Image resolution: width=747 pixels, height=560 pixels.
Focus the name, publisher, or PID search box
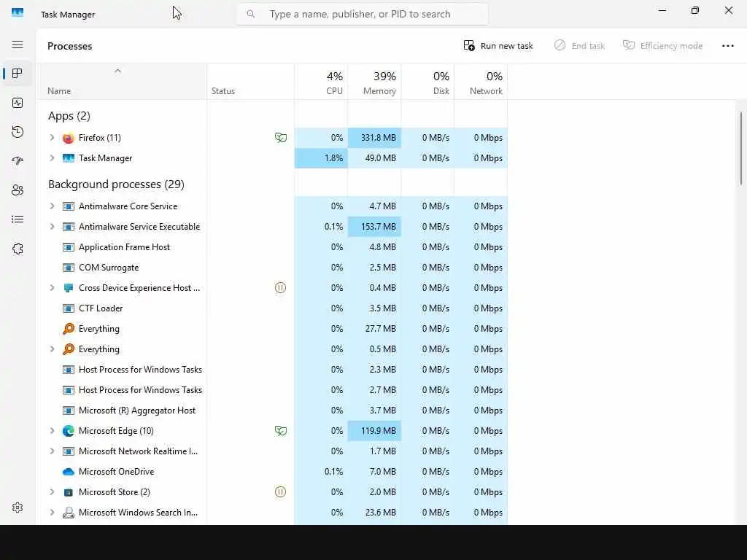362,15
